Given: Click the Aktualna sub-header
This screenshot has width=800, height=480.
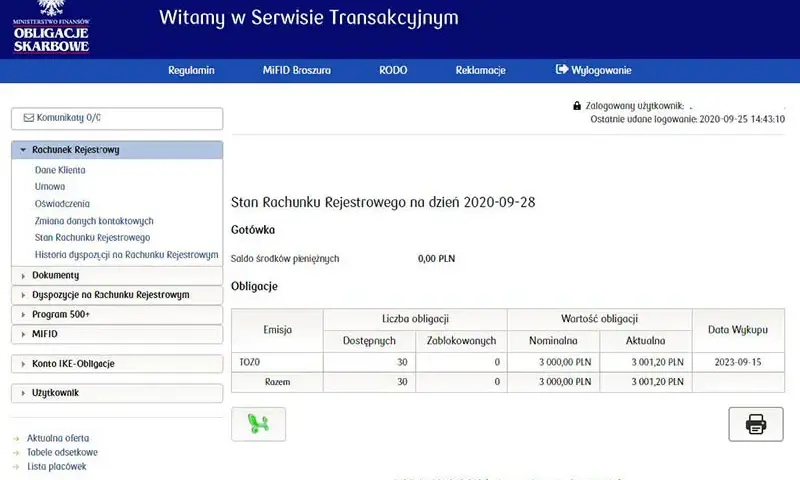Looking at the screenshot, I should click(x=645, y=341).
